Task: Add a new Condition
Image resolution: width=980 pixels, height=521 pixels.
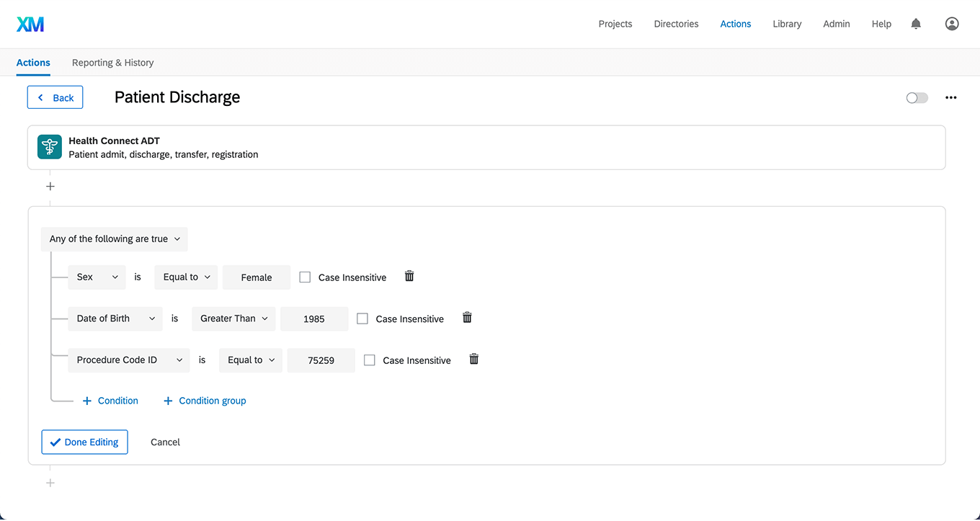Action: point(110,401)
